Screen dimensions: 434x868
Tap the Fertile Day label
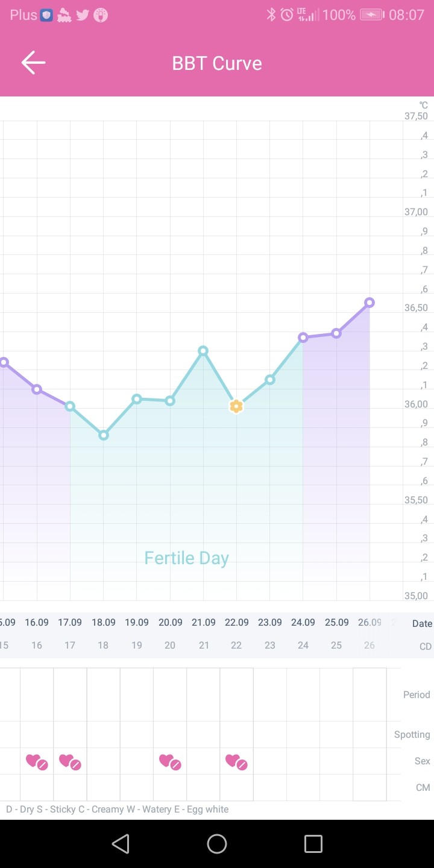[x=186, y=558]
